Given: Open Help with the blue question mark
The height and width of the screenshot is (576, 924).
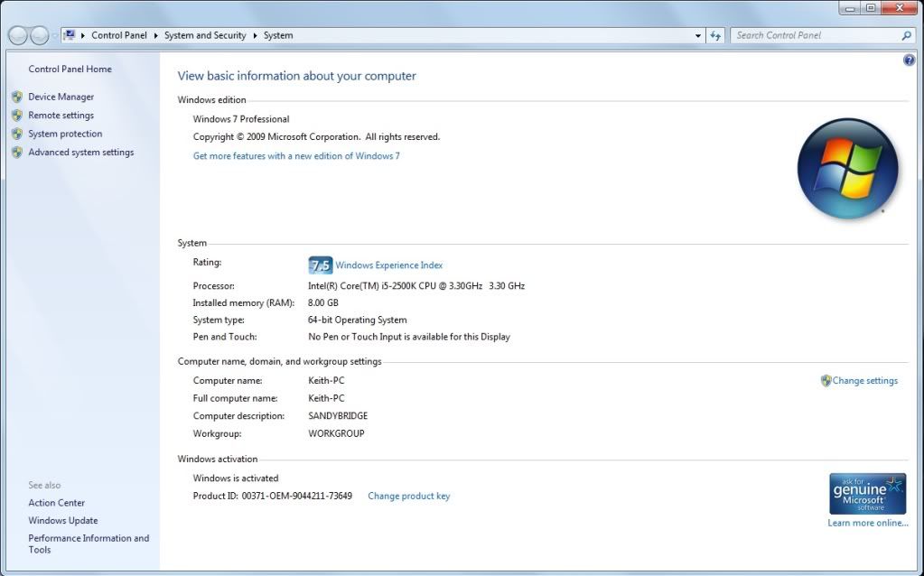Looking at the screenshot, I should [x=909, y=60].
